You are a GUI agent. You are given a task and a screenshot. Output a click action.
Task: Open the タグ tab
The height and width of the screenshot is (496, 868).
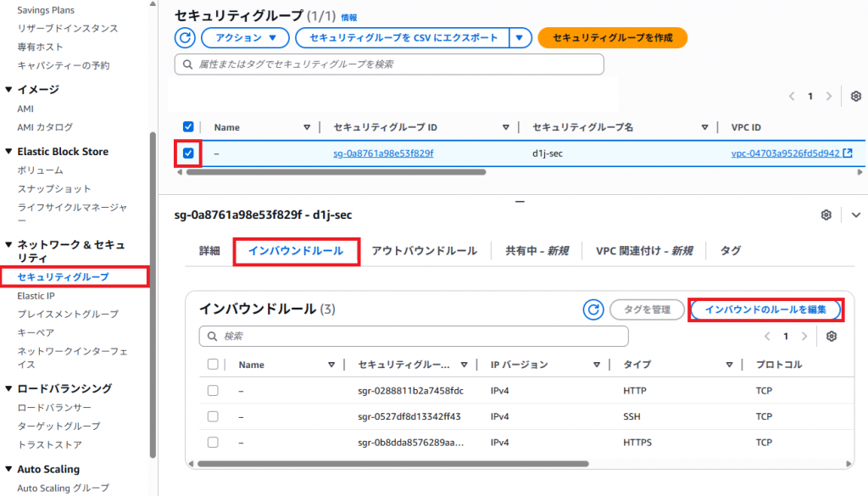730,251
